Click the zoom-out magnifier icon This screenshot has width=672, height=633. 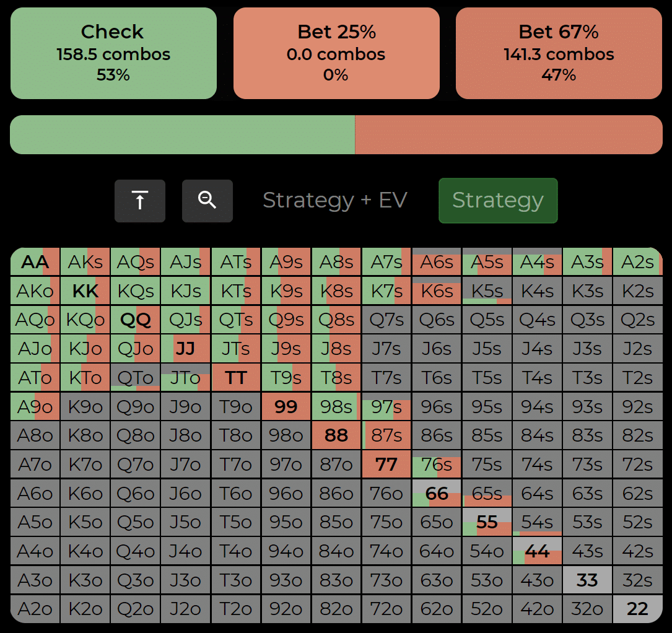tap(207, 201)
